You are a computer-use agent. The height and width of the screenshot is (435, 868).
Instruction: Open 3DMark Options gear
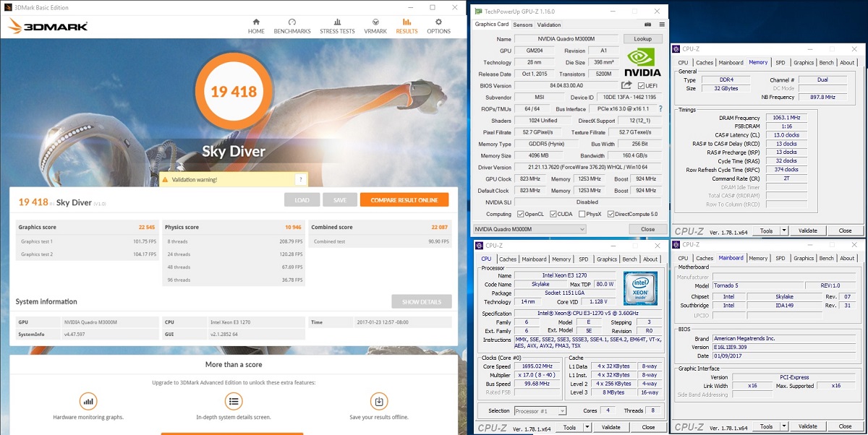438,26
